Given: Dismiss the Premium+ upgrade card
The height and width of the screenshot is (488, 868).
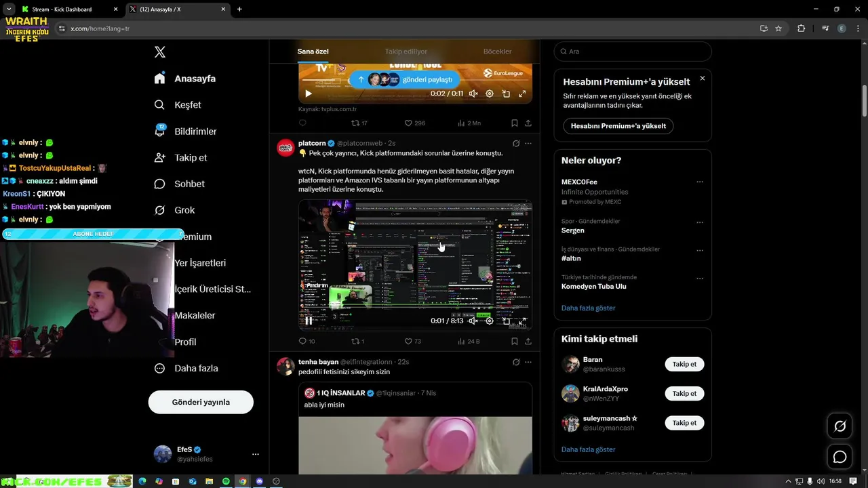Looking at the screenshot, I should tap(703, 79).
